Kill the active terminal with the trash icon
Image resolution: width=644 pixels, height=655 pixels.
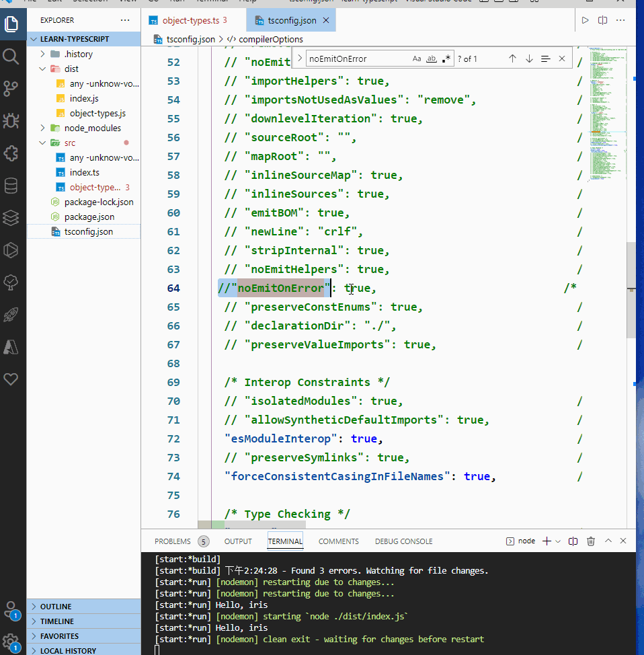(590, 541)
